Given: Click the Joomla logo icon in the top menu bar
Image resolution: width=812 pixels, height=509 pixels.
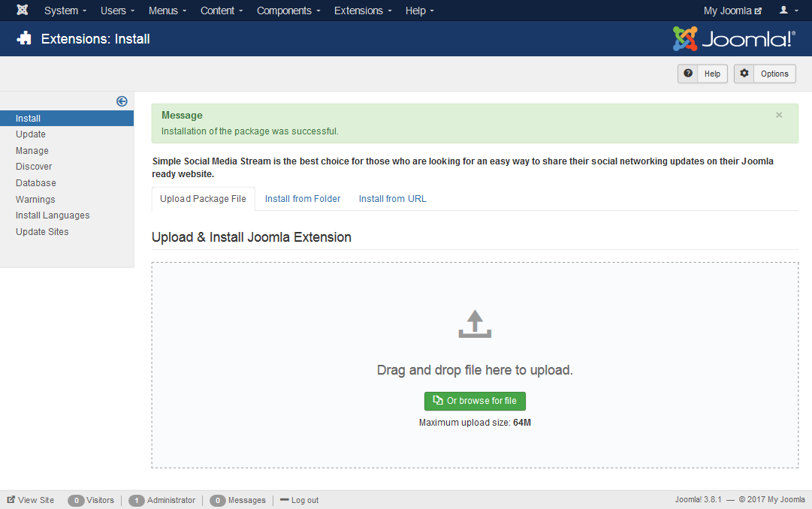Looking at the screenshot, I should pos(23,10).
